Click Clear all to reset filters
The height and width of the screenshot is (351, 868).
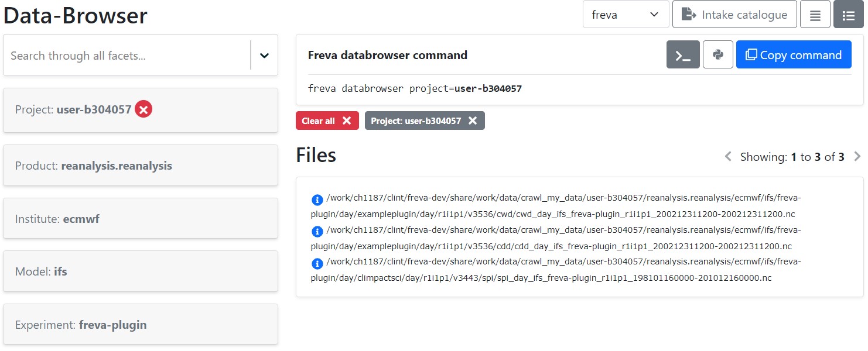327,121
